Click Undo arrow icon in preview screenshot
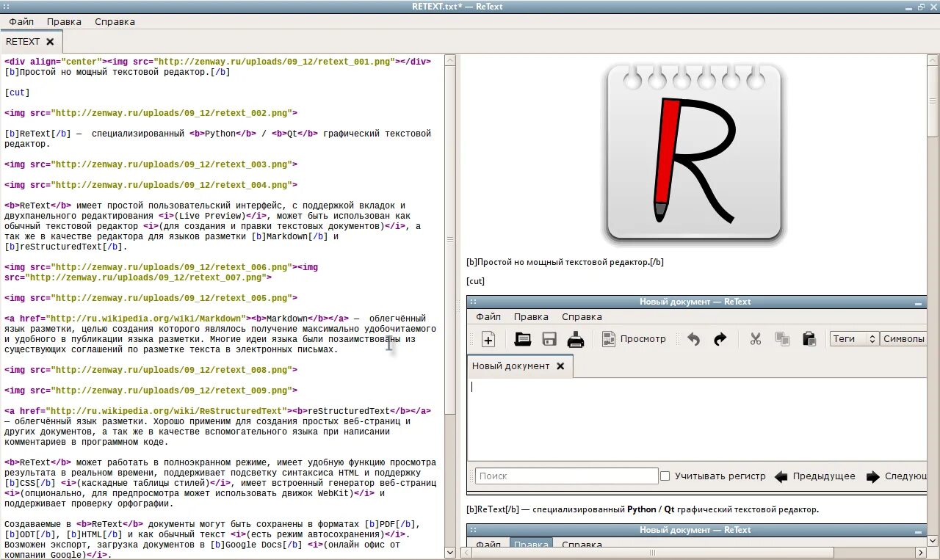 click(x=693, y=339)
